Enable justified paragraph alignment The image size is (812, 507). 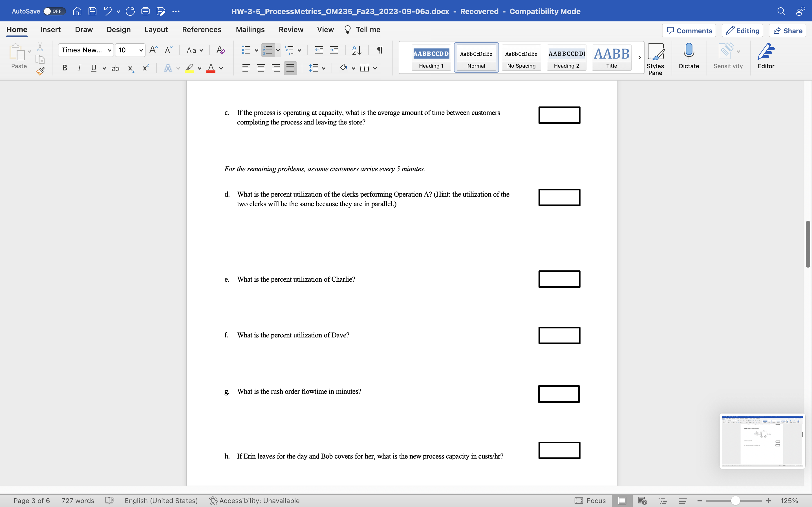click(290, 68)
